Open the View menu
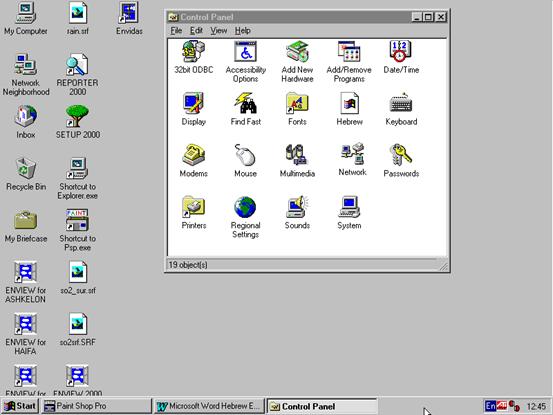 pyautogui.click(x=219, y=31)
